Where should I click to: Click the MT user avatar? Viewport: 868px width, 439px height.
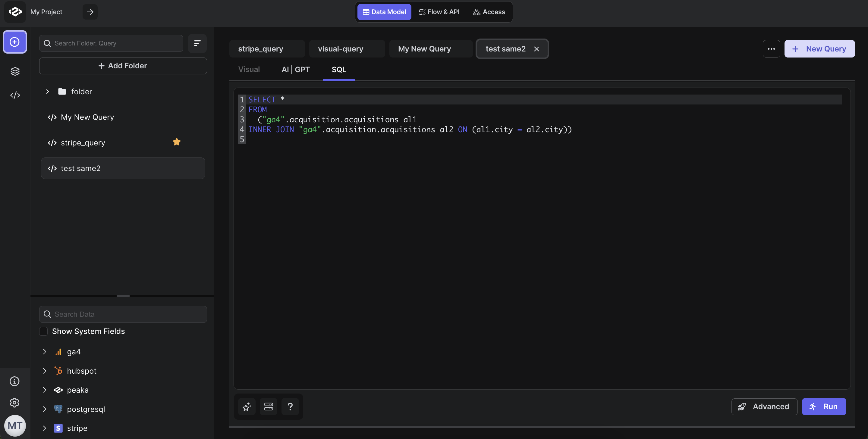tap(15, 425)
